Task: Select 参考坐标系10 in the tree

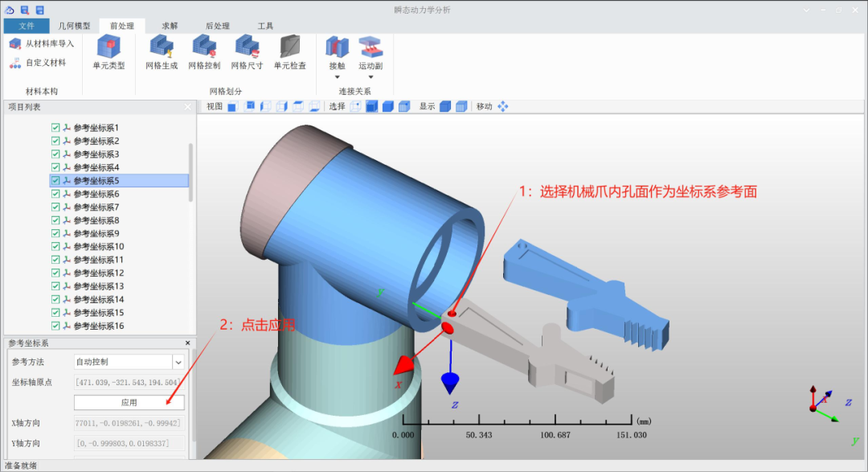Action: 99,247
